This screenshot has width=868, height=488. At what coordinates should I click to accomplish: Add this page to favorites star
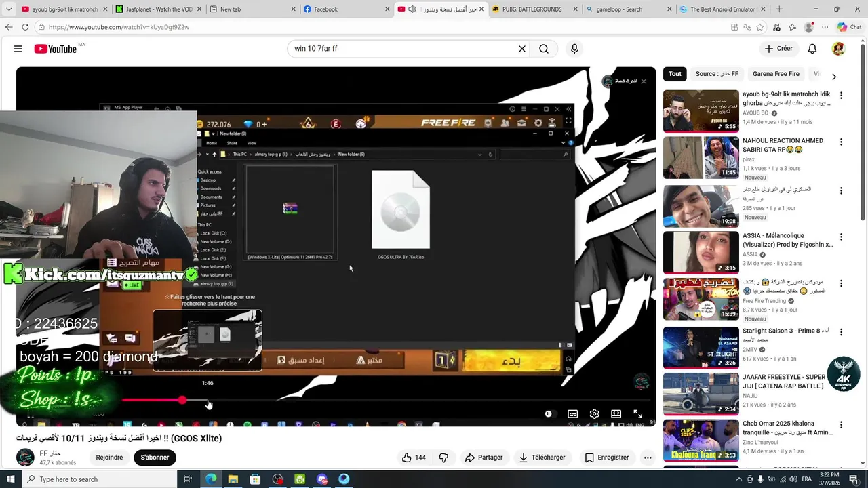pos(760,27)
